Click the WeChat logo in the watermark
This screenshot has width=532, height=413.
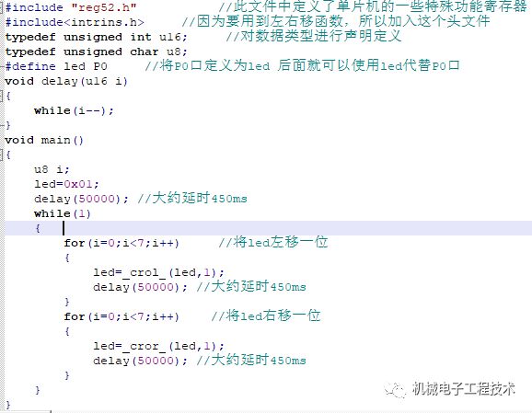coord(396,389)
